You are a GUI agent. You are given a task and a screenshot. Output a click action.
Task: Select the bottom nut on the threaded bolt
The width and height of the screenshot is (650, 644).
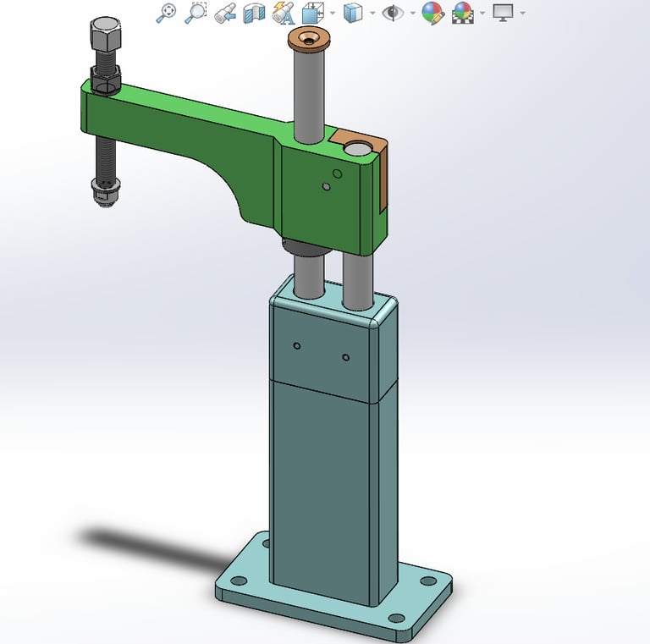click(x=106, y=193)
